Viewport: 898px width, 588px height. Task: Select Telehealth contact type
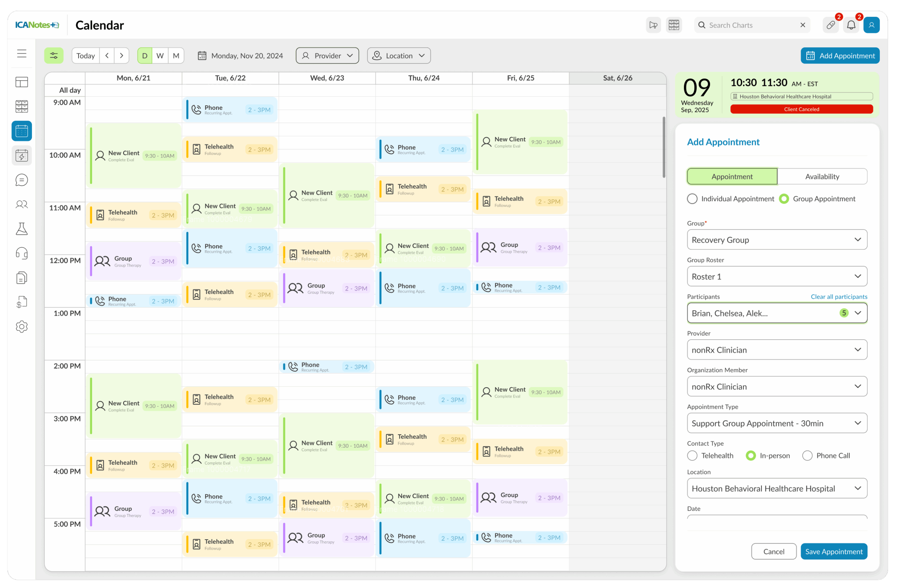692,456
